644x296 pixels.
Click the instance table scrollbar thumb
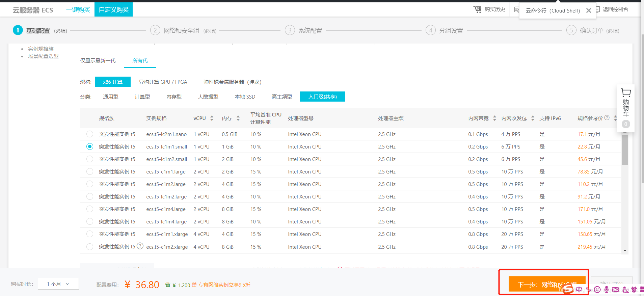(x=625, y=150)
